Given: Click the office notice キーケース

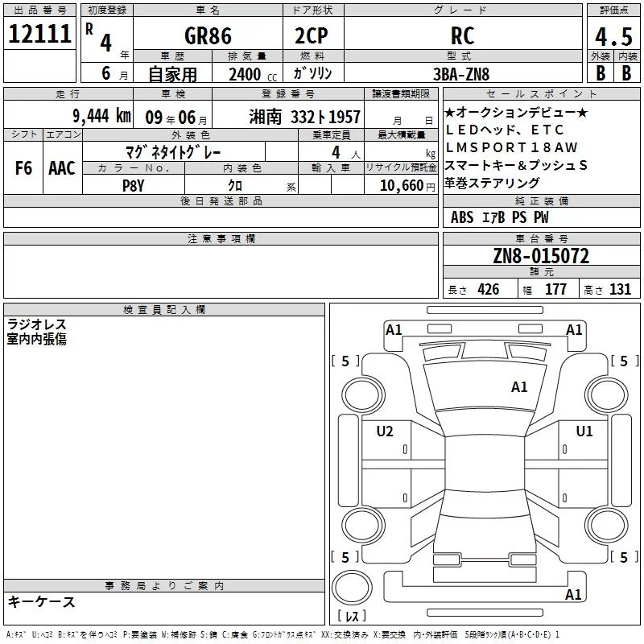Looking at the screenshot, I should tap(41, 601).
